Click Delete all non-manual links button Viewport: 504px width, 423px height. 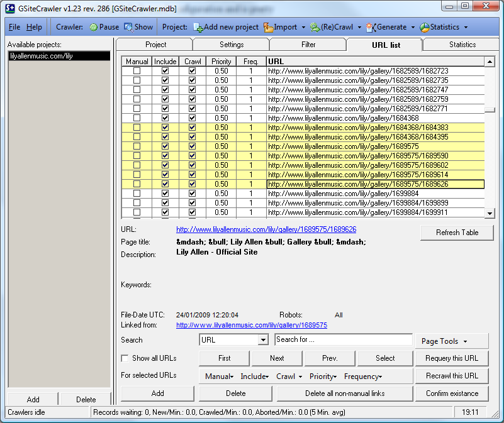(x=345, y=393)
